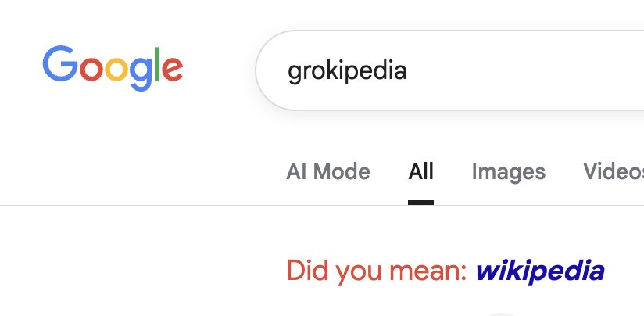Viewport: 644px width, 316px height.
Task: Click the suggested wikipedia correction link
Action: pos(539,271)
